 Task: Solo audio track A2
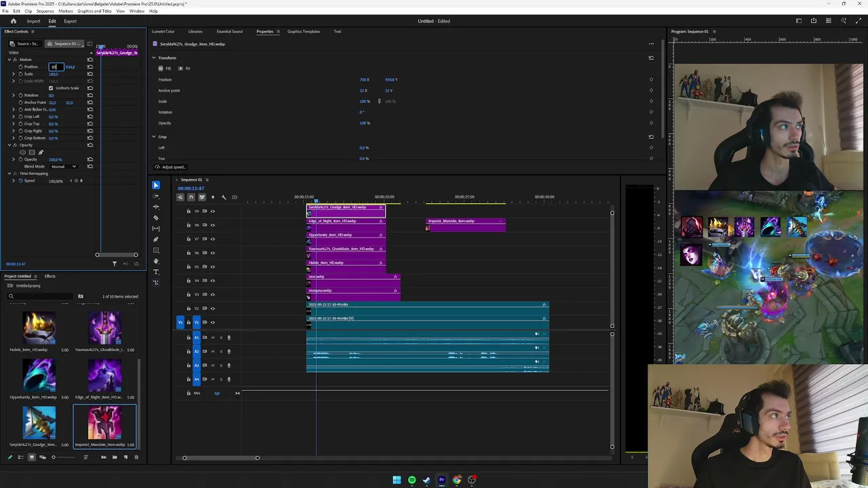click(220, 351)
